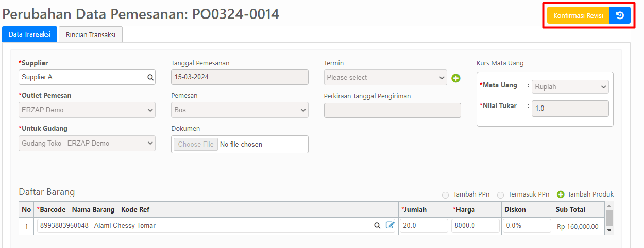Open the Untuk Gudang dropdown

click(x=87, y=143)
